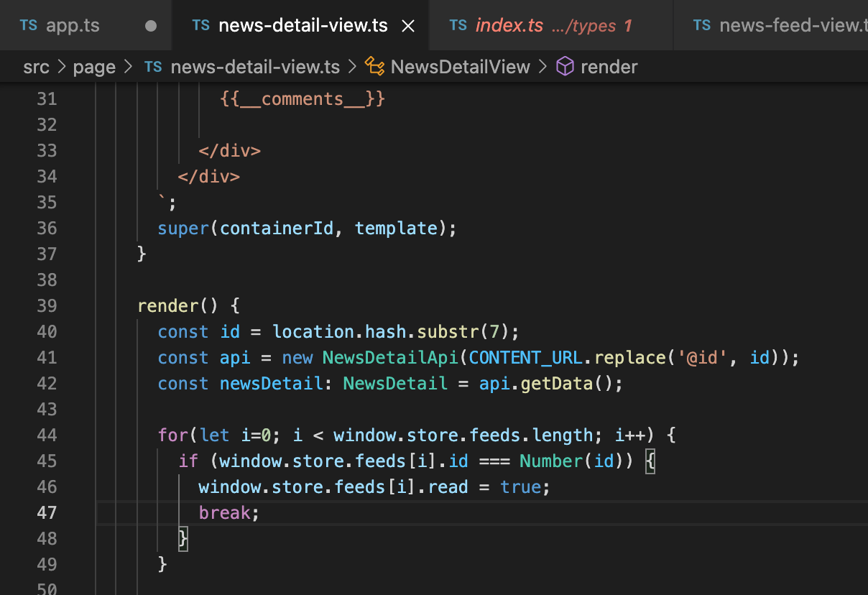Image resolution: width=868 pixels, height=595 pixels.
Task: Click 'location' on line 40
Action: (x=313, y=331)
